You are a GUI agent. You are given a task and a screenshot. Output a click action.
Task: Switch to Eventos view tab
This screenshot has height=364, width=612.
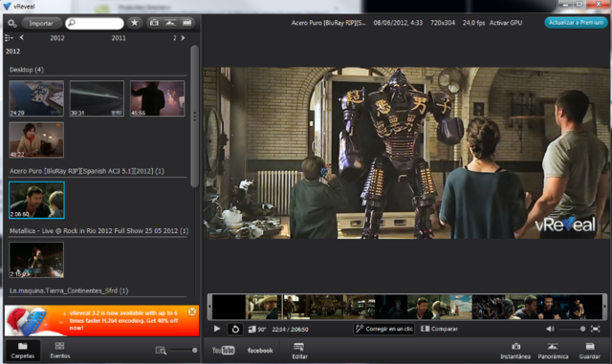pos(59,351)
